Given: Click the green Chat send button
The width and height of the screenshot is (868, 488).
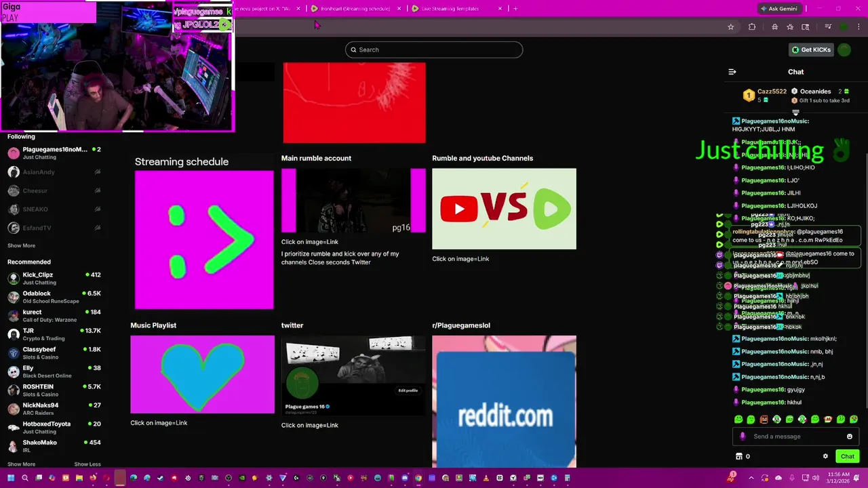Looking at the screenshot, I should pyautogui.click(x=848, y=457).
